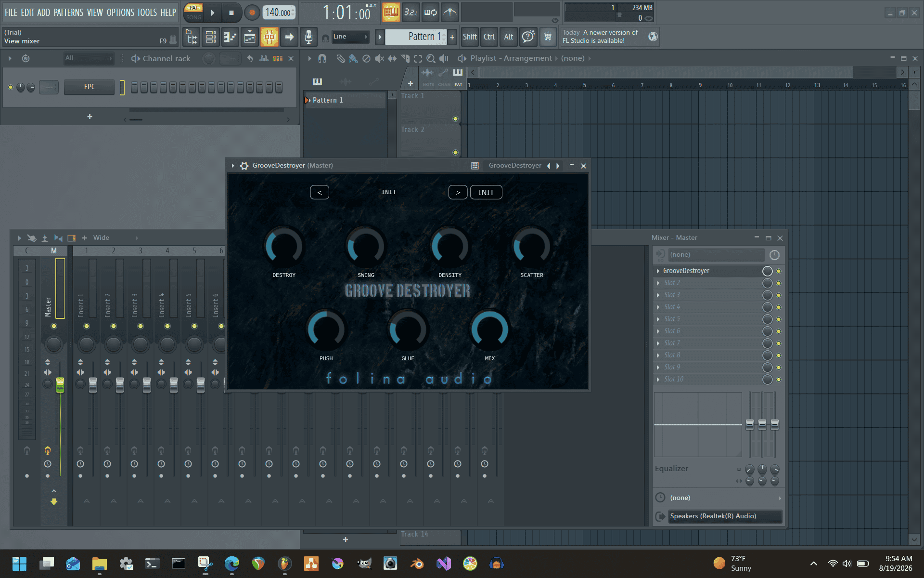Open the Speakers (Realtek(R) Audio) output dropdown
924x578 pixels.
coord(725,516)
